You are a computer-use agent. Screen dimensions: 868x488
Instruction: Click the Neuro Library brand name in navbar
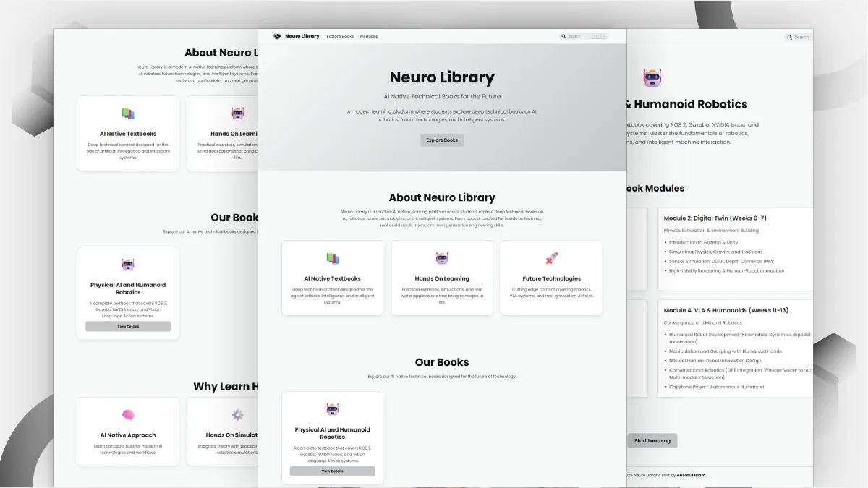(x=302, y=36)
